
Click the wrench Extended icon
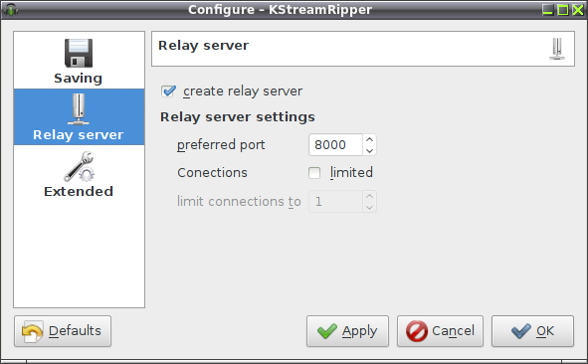80,166
